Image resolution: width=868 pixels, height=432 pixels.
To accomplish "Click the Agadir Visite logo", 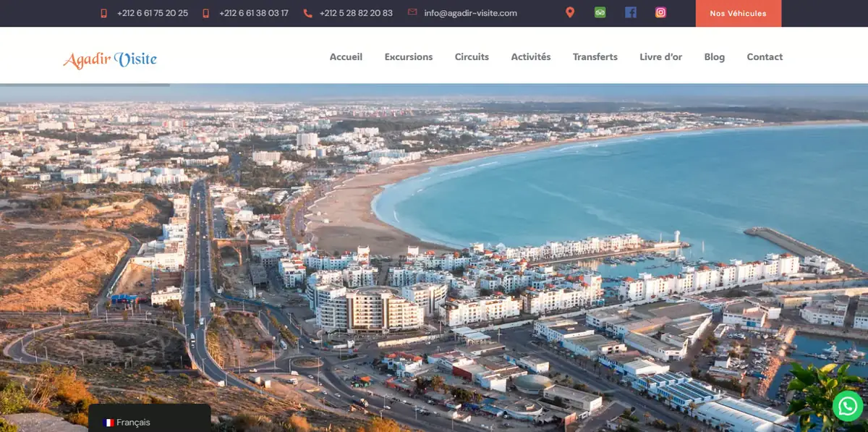I will pyautogui.click(x=110, y=59).
